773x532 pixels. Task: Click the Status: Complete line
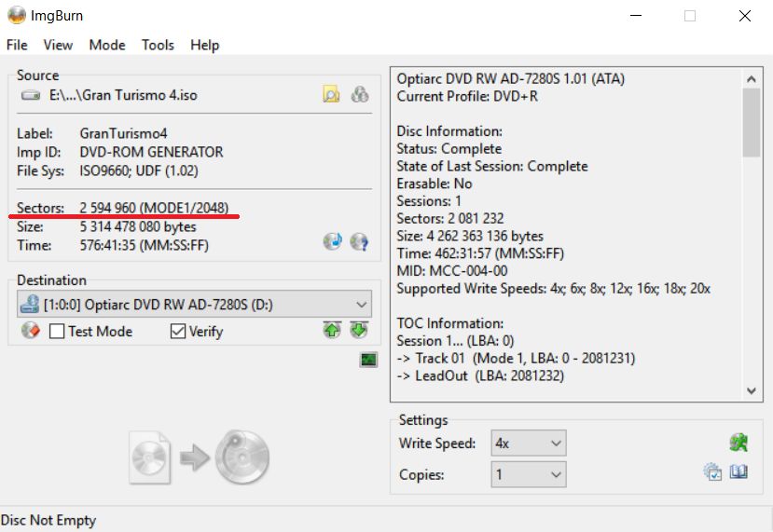point(449,149)
